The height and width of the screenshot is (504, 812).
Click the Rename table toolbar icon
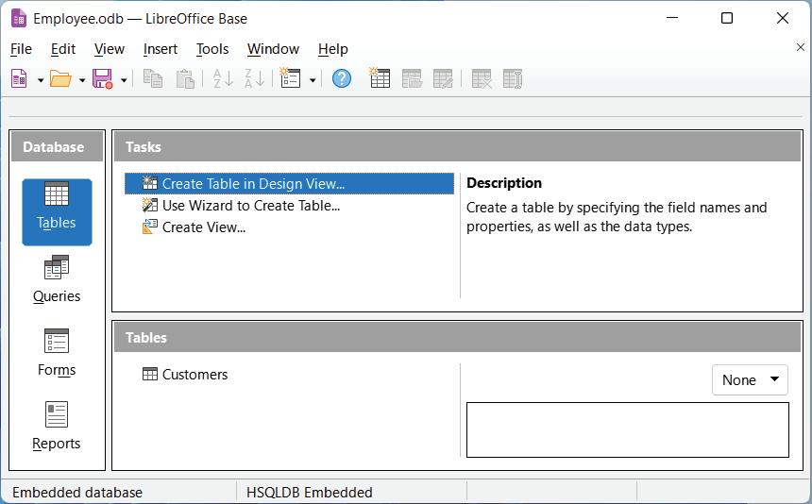point(513,79)
